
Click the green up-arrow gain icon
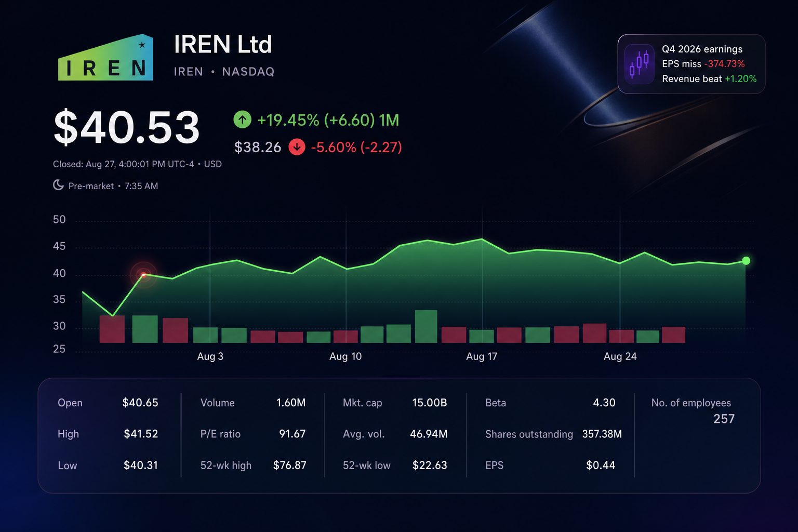click(242, 120)
